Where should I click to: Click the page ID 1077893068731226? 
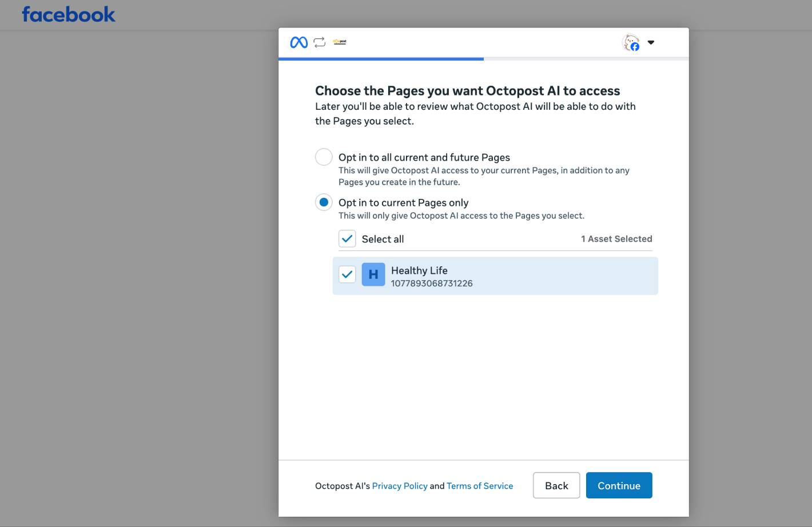pyautogui.click(x=432, y=284)
